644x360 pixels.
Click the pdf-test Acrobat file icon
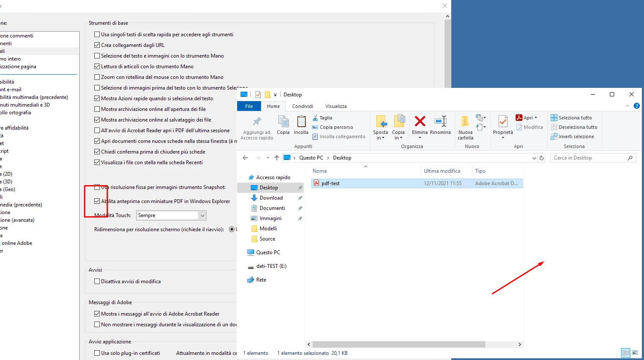coord(316,183)
